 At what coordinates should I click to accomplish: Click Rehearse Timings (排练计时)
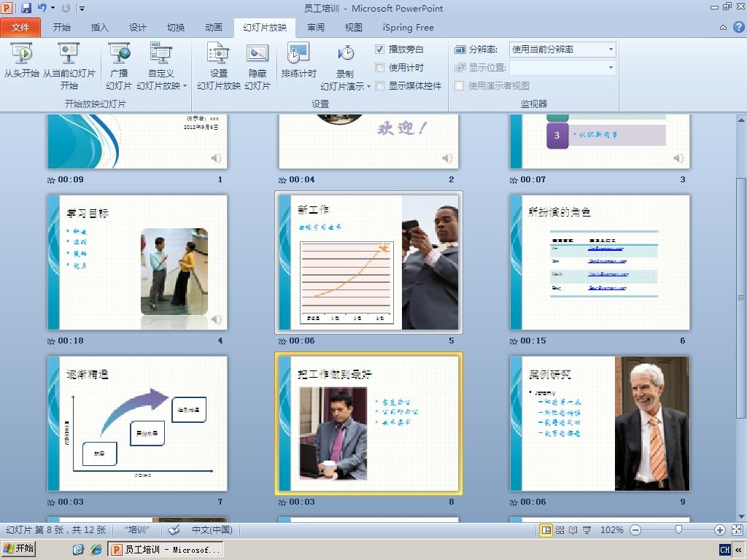click(x=298, y=60)
